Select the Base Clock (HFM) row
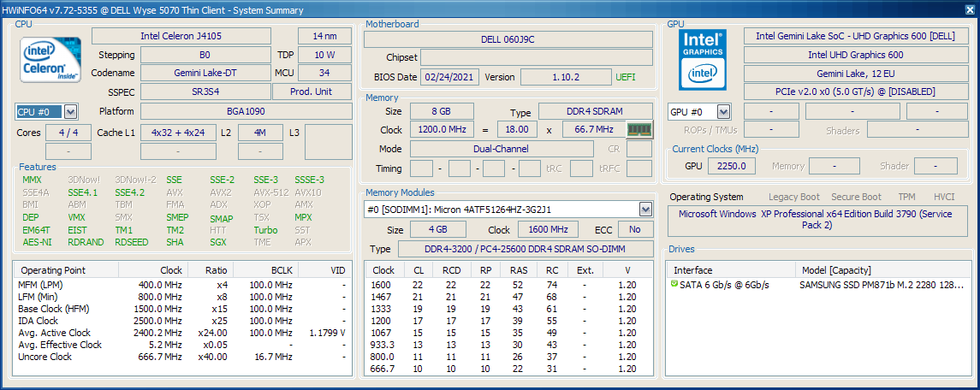980x390 pixels. click(x=181, y=309)
